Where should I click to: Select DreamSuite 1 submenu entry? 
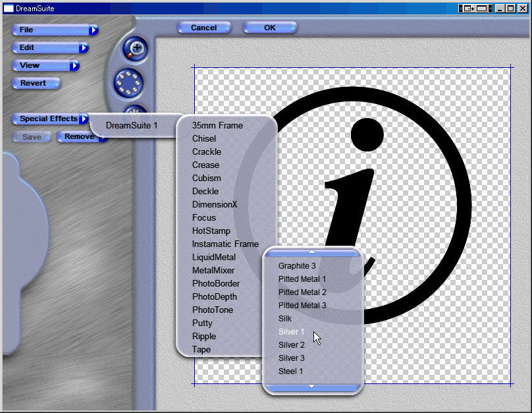tap(132, 126)
